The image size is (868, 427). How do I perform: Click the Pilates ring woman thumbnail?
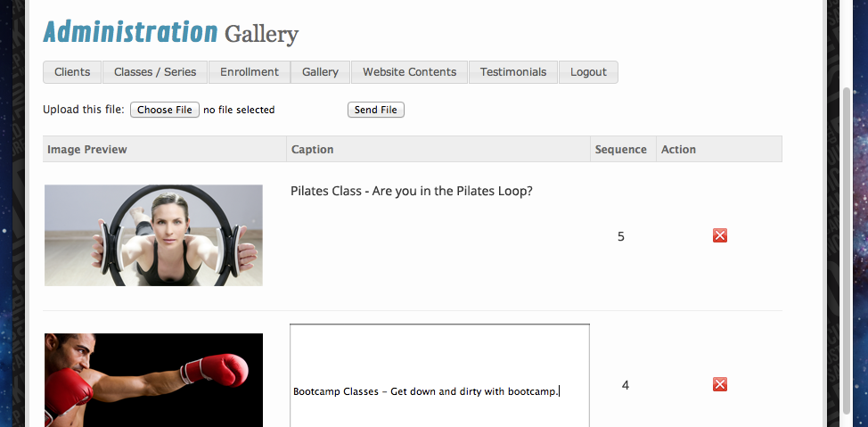pos(153,235)
